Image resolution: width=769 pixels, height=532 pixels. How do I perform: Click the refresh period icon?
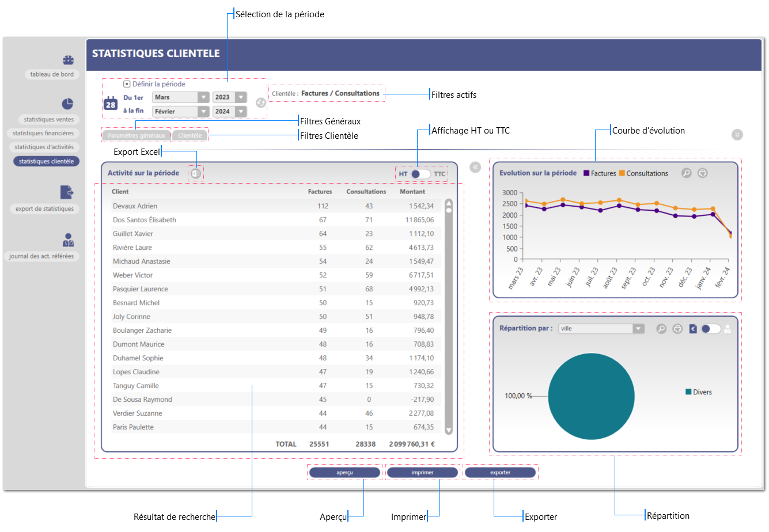click(x=261, y=102)
